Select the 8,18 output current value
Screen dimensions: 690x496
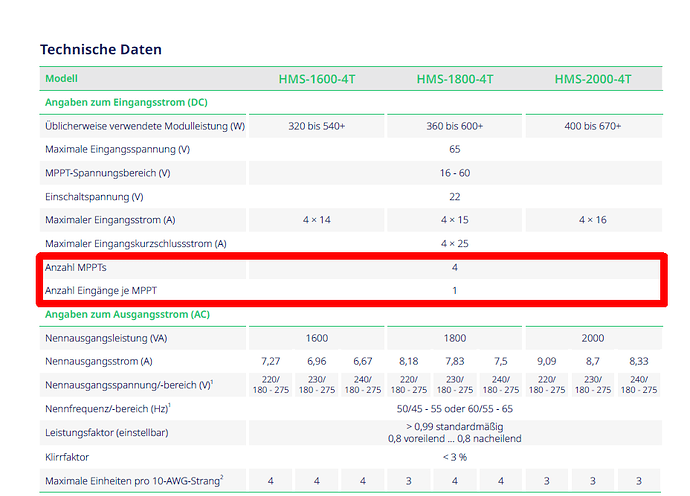tap(409, 362)
